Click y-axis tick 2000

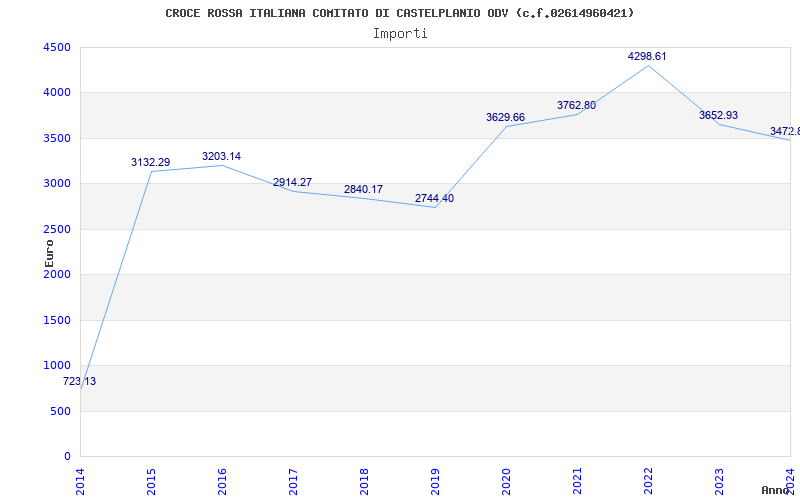tap(57, 274)
